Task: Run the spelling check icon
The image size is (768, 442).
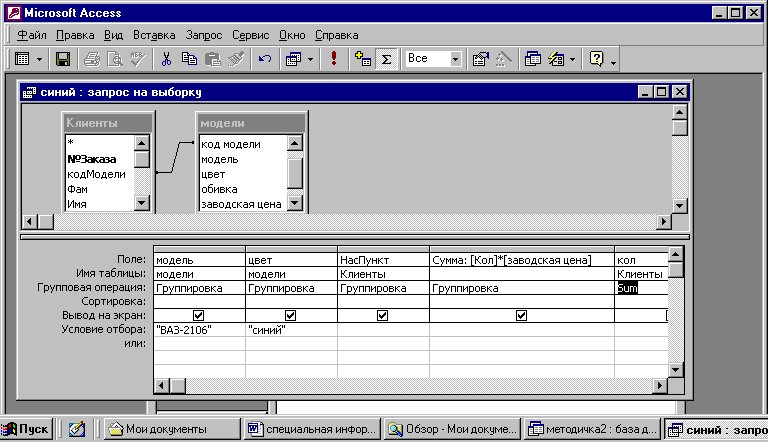Action: (x=138, y=59)
